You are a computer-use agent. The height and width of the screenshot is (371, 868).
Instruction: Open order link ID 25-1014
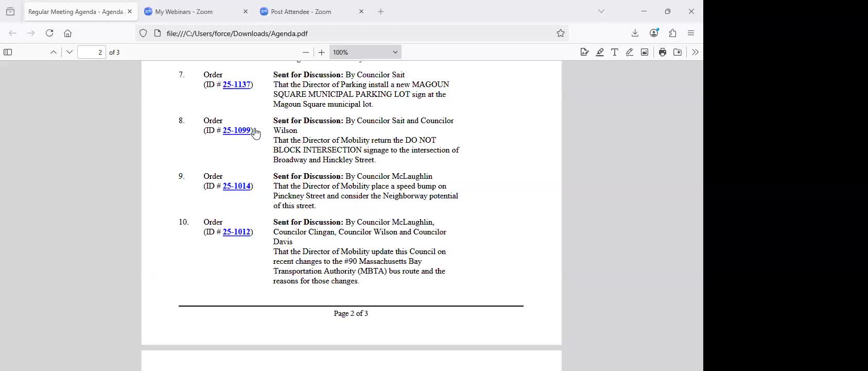pos(236,186)
